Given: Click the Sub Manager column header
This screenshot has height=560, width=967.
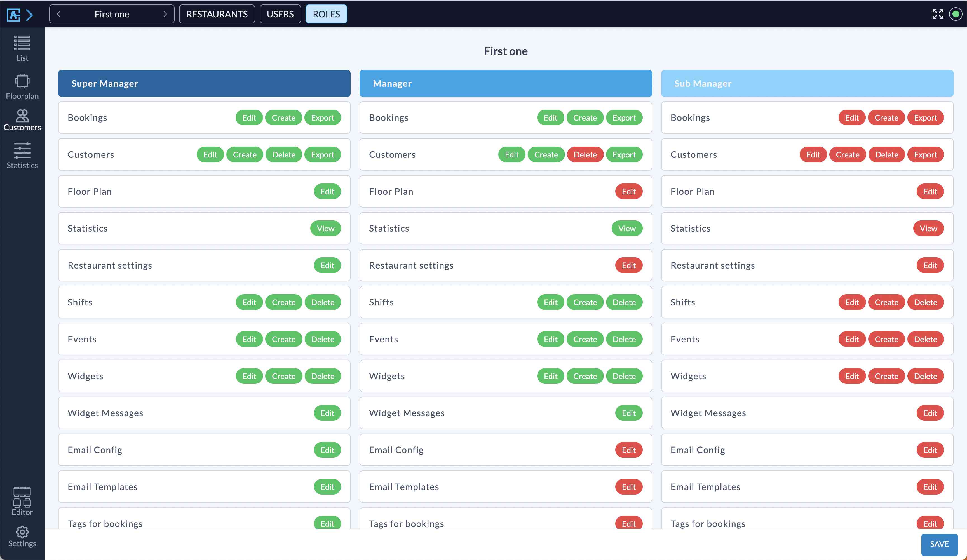Looking at the screenshot, I should click(807, 83).
